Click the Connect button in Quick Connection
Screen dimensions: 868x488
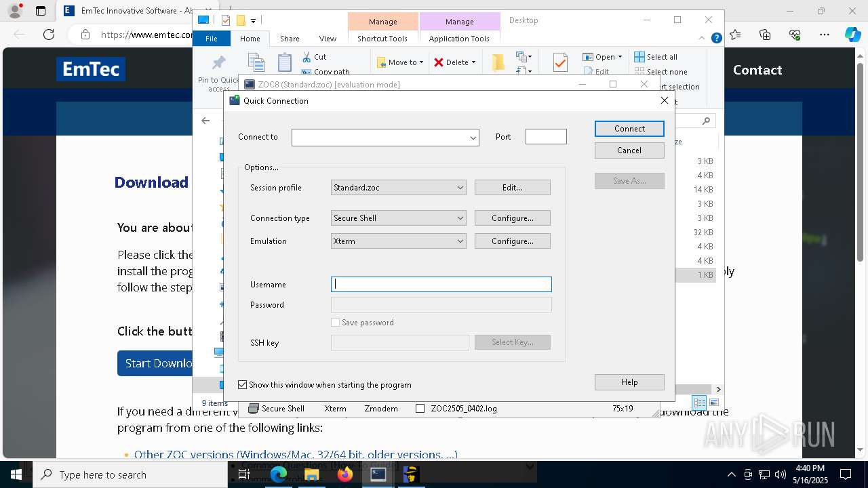pos(629,129)
